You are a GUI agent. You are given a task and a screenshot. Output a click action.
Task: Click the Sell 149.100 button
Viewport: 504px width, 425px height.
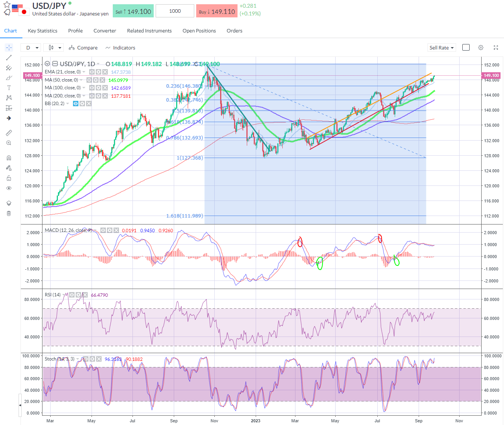(x=133, y=11)
